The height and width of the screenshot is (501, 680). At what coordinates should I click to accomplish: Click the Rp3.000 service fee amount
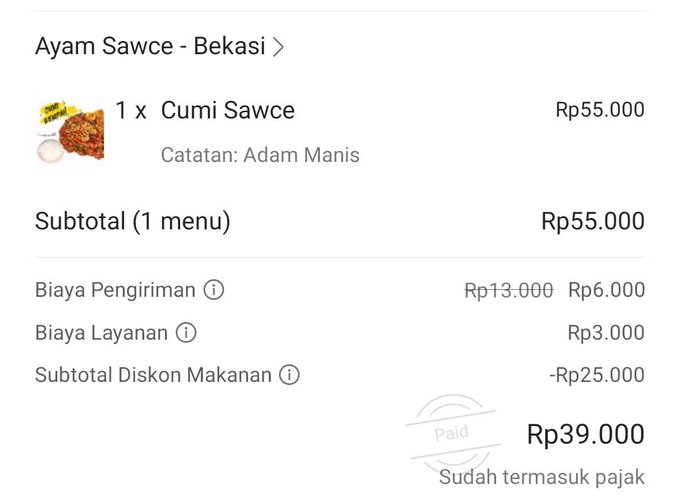(x=606, y=333)
